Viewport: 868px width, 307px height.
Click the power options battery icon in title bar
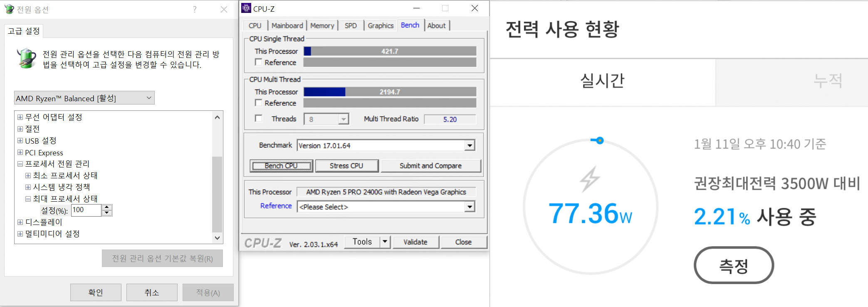9,9
